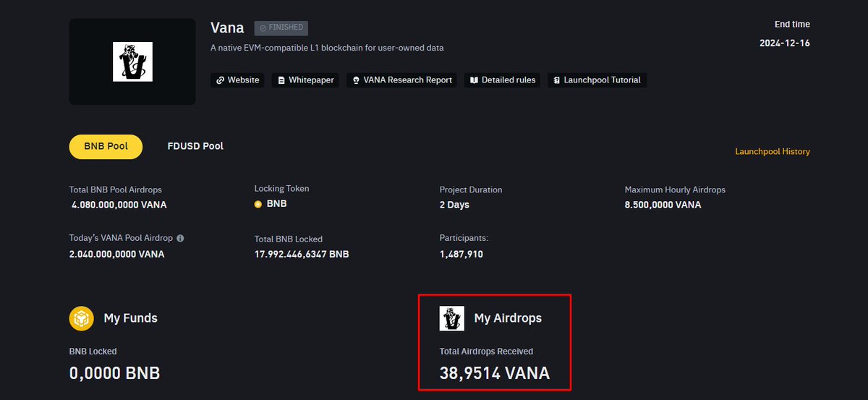Click the Project Duration value 2 Days
The height and width of the screenshot is (400, 868).
pyautogui.click(x=454, y=205)
